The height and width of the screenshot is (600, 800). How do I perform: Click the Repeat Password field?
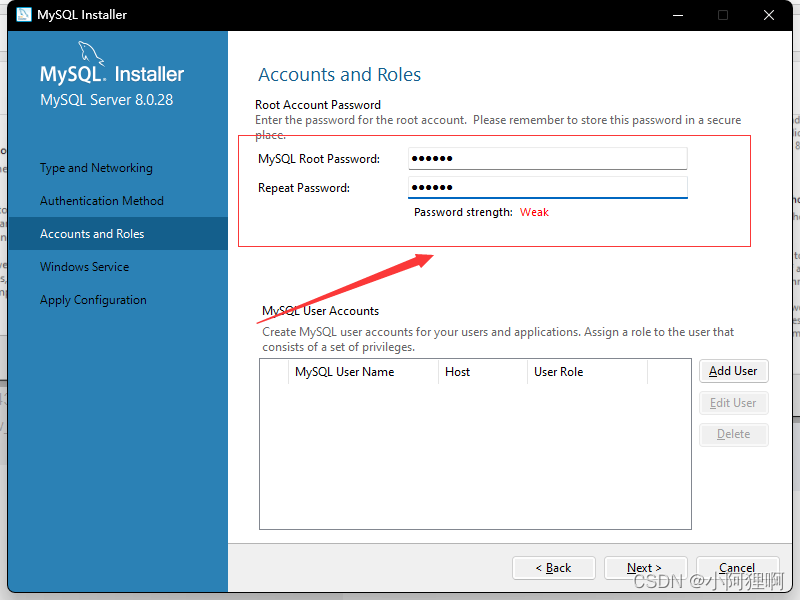coord(547,187)
